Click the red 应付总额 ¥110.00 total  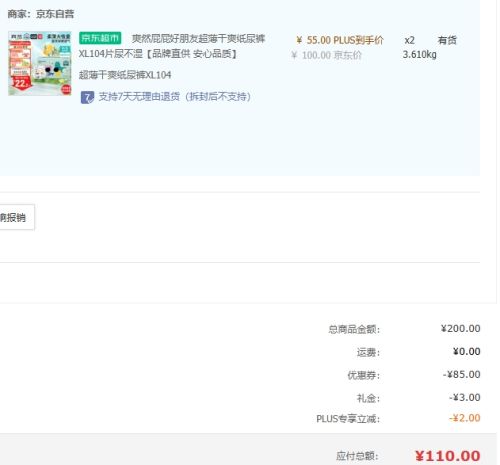(x=448, y=456)
